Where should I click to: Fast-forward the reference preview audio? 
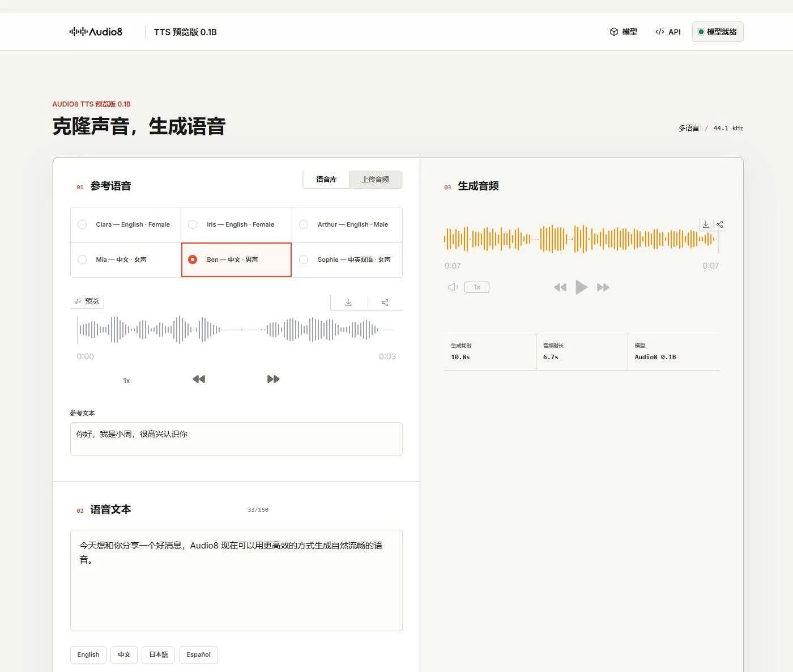(x=274, y=379)
